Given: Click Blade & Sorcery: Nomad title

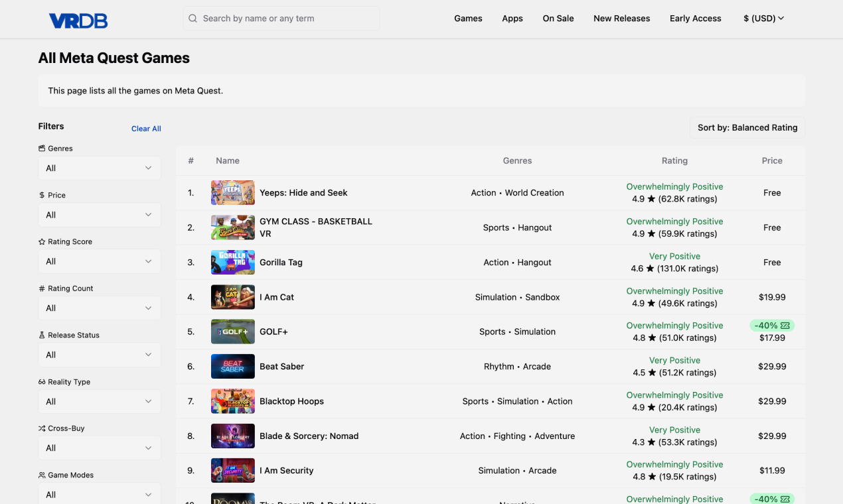Looking at the screenshot, I should click(x=309, y=436).
